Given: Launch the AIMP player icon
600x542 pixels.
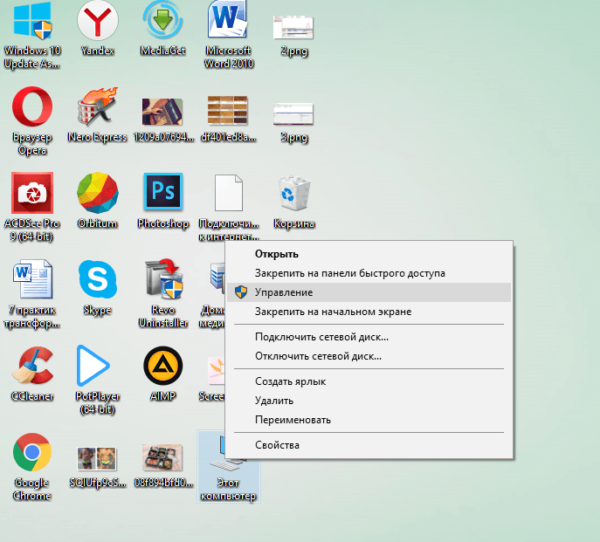Looking at the screenshot, I should pos(163,366).
